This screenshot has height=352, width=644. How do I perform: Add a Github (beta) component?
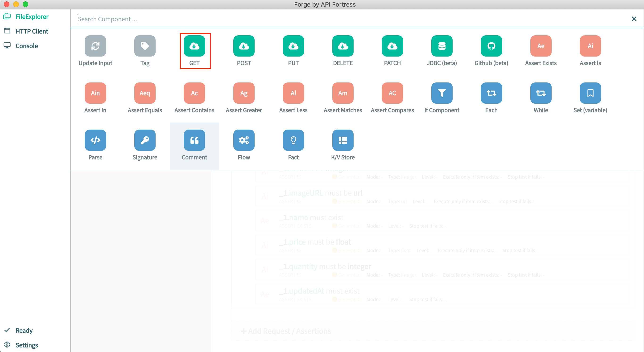pyautogui.click(x=491, y=50)
